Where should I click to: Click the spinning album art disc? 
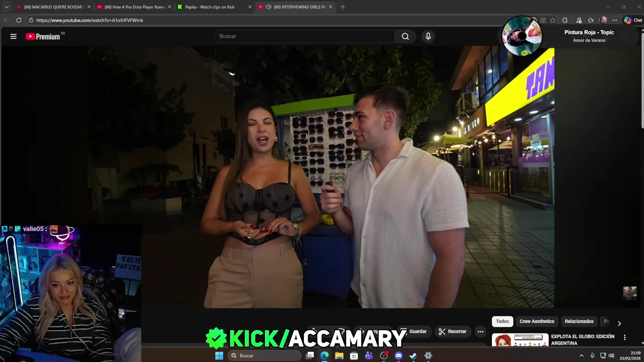click(522, 36)
